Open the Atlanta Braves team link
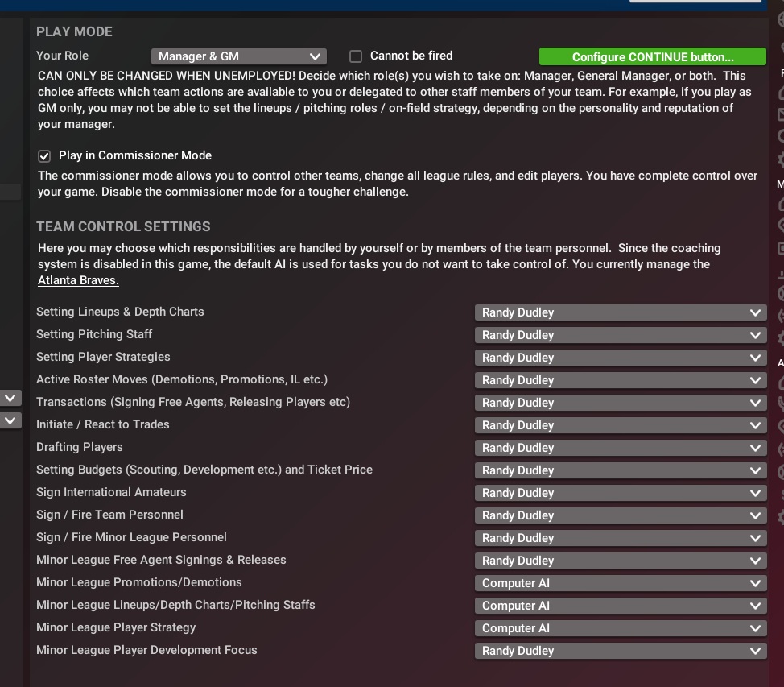Screen dimensions: 784x687 [78, 280]
